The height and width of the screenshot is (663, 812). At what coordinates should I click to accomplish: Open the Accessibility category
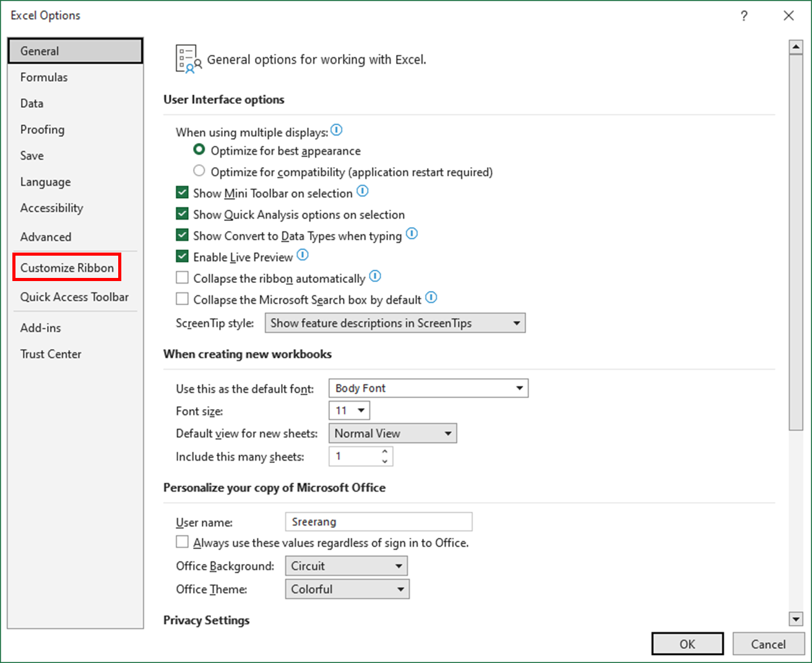coord(76,208)
